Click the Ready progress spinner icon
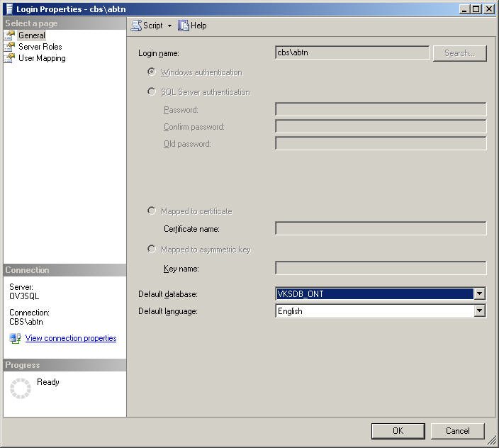 [21, 388]
